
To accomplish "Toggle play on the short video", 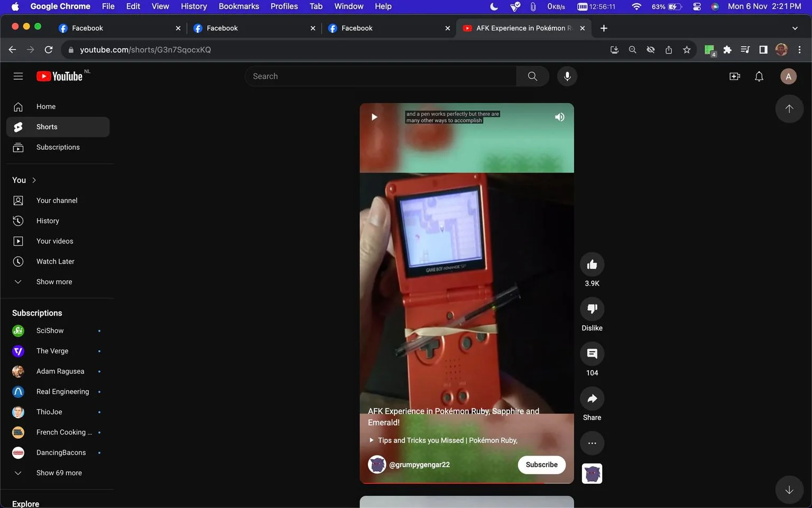I will pyautogui.click(x=374, y=117).
